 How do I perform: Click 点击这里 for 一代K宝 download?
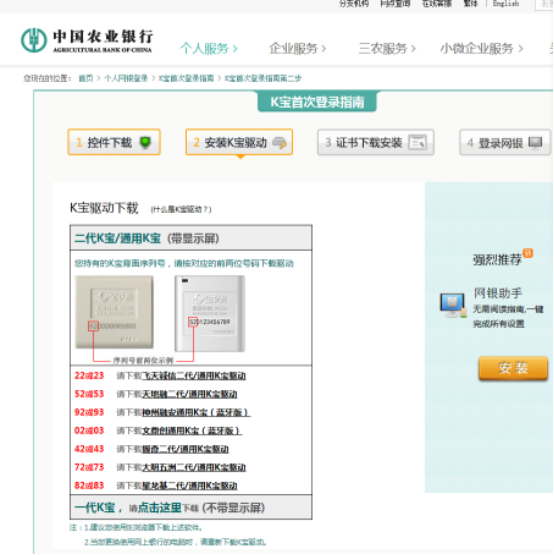coord(160,508)
